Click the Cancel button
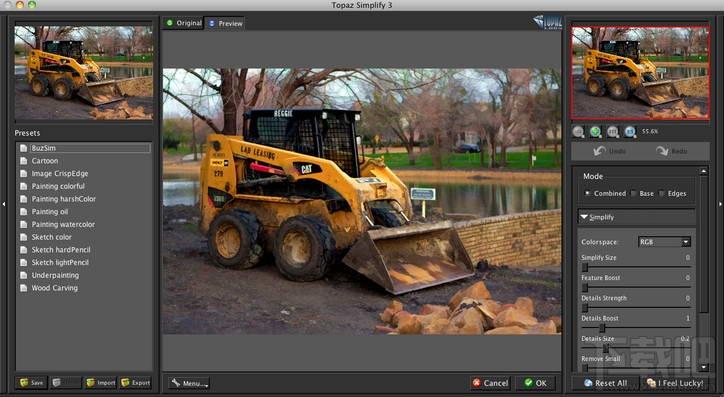Screen dimensions: 724x397 (490, 383)
